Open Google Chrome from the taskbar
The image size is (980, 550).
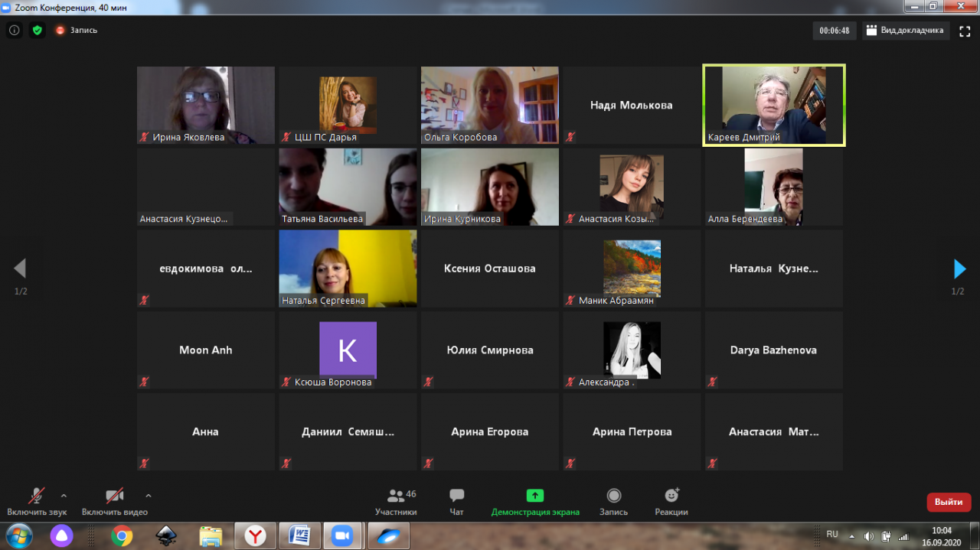click(x=122, y=535)
